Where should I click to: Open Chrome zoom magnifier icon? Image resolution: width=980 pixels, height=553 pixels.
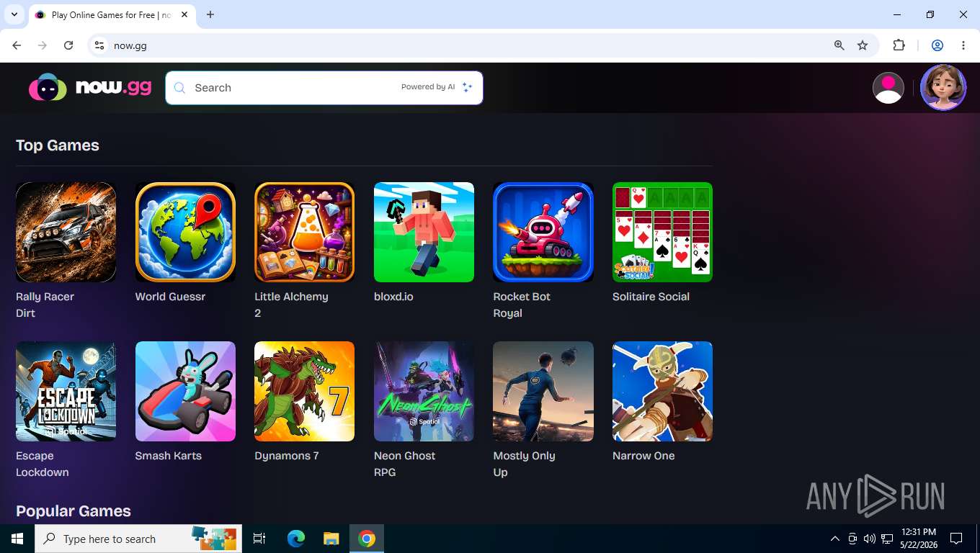[839, 45]
